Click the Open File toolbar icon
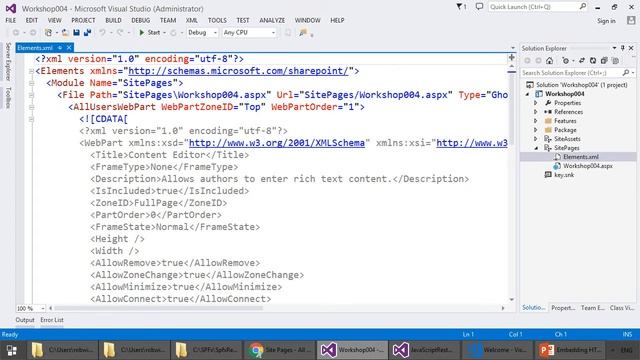This screenshot has width=640, height=360. coord(65,32)
